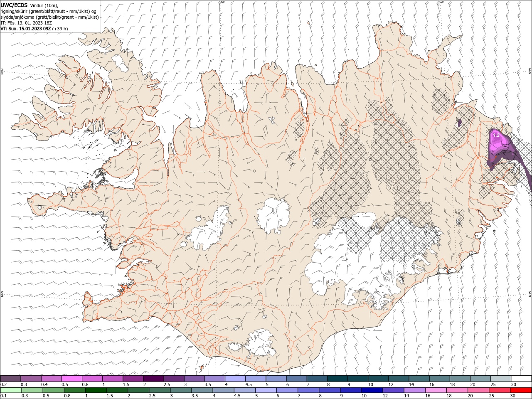Select the bottom legend swatch labeled 3.5
The image size is (532, 399).
coord(202,390)
